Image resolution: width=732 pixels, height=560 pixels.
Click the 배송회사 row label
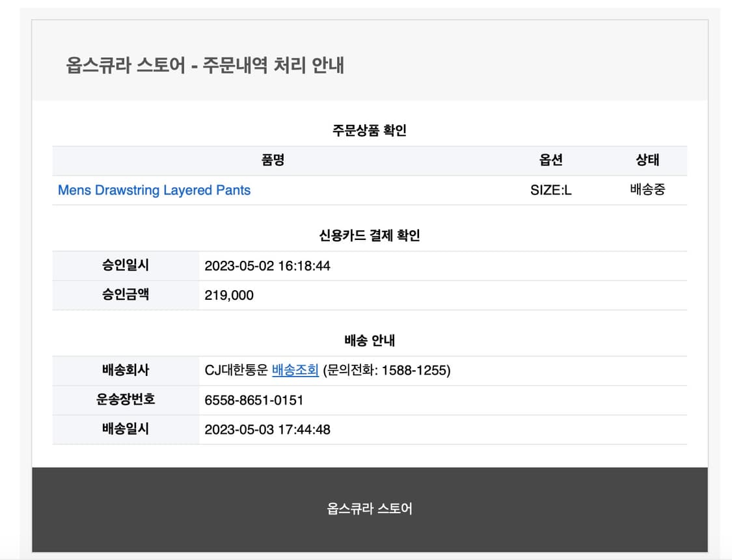(x=126, y=370)
